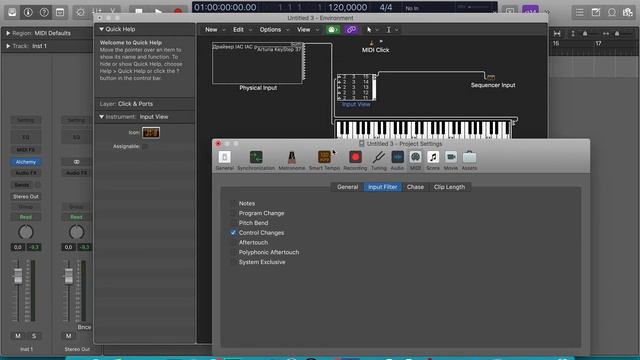This screenshot has width=640, height=360.
Task: Enable the Pitch Bend filter checkbox
Action: [233, 223]
